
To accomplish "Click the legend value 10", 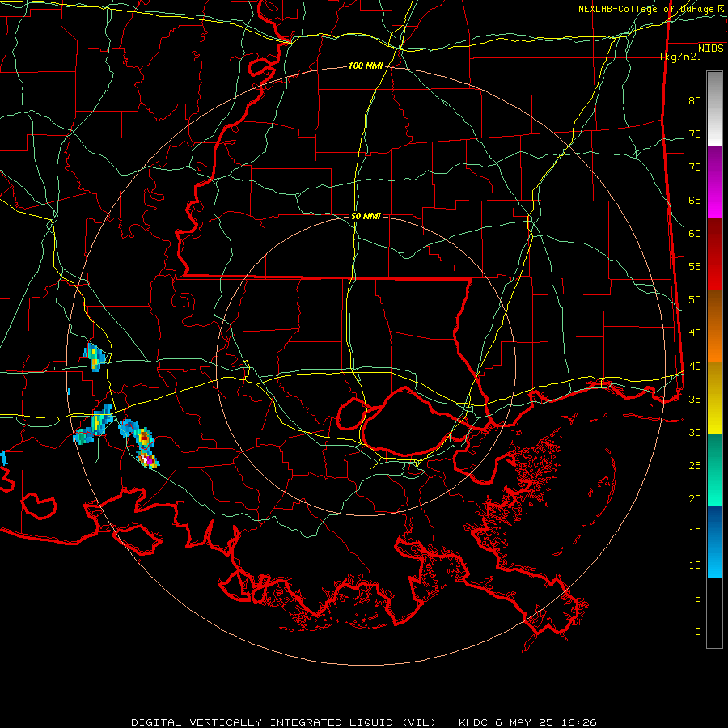I will (695, 565).
